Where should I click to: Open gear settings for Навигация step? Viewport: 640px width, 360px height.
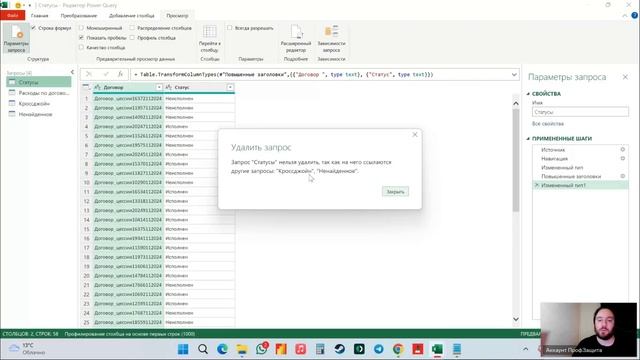[622, 158]
